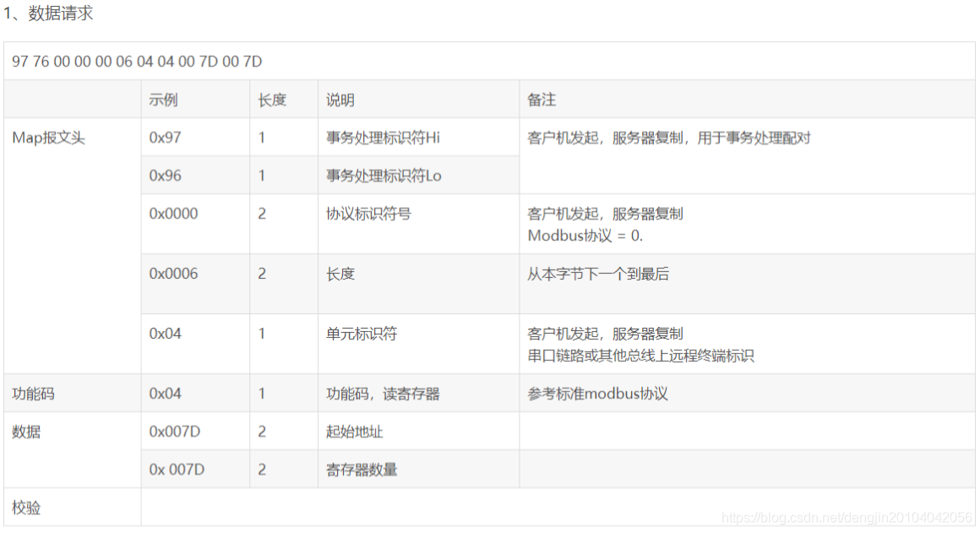Click the description '寄存器数量'
This screenshot has height=533, width=980.
(362, 470)
